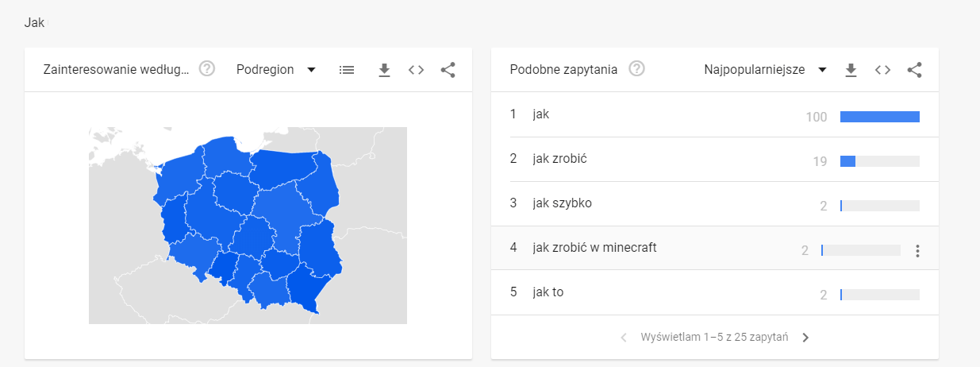Image resolution: width=980 pixels, height=367 pixels.
Task: Open help for Zainteresowanie według regionu
Action: (207, 69)
